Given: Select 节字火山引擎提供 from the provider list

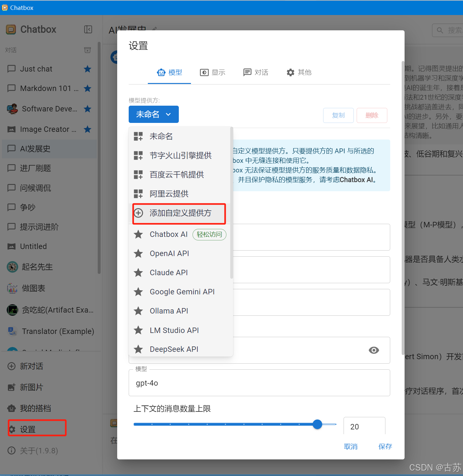Looking at the screenshot, I should click(179, 155).
